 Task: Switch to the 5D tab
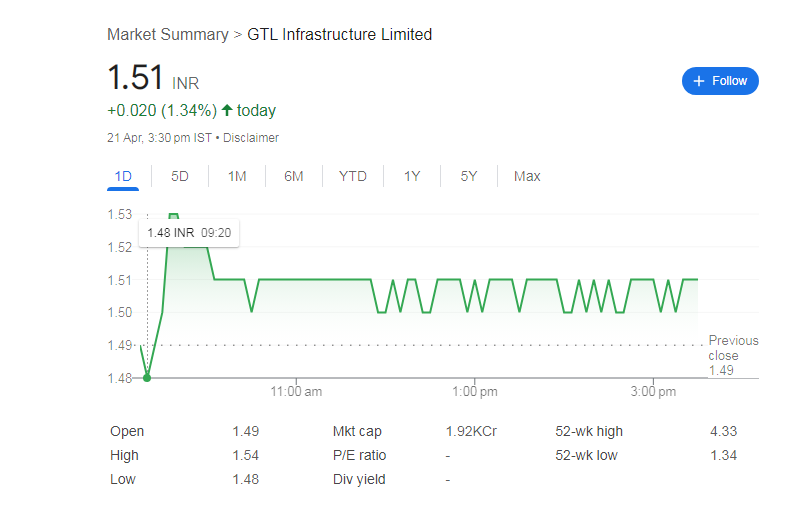pyautogui.click(x=180, y=177)
